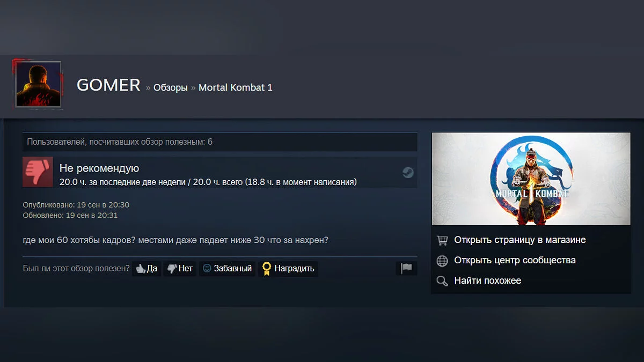This screenshot has width=644, height=362.
Task: Go to Обзоры breadcrumb link
Action: click(171, 87)
